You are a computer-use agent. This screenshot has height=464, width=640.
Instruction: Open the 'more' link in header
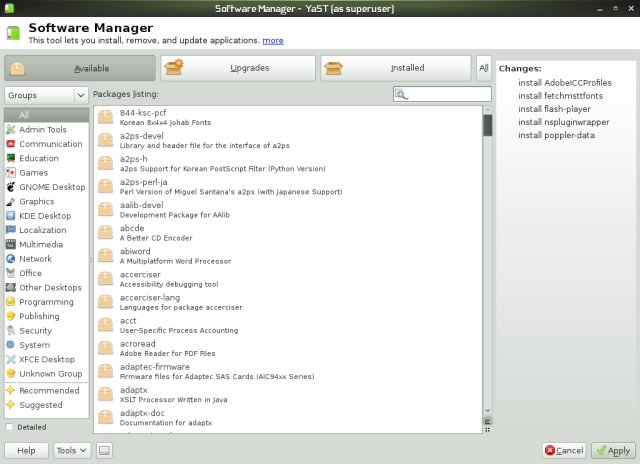tap(273, 40)
